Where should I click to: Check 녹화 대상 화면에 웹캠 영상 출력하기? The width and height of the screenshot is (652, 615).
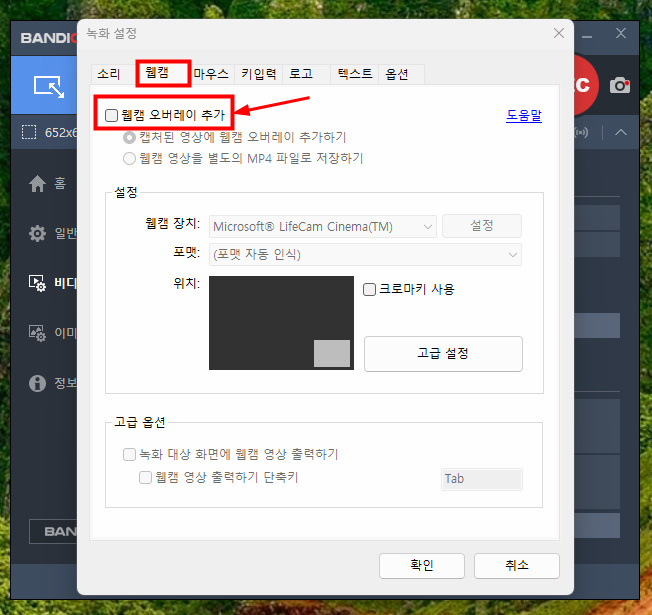click(129, 454)
